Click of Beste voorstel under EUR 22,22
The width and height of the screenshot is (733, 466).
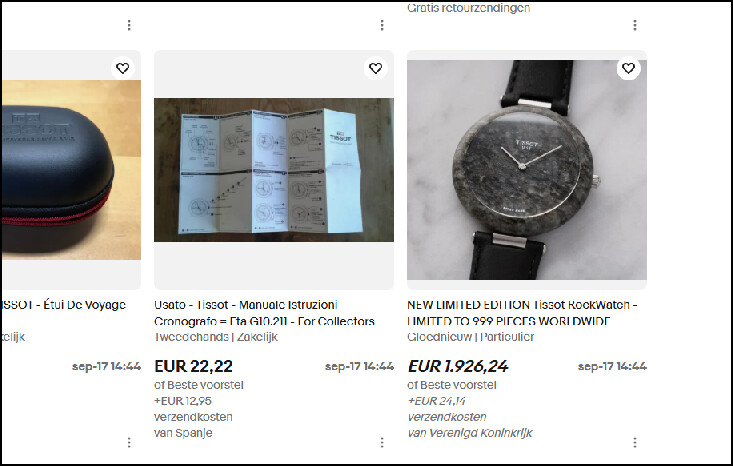point(199,385)
